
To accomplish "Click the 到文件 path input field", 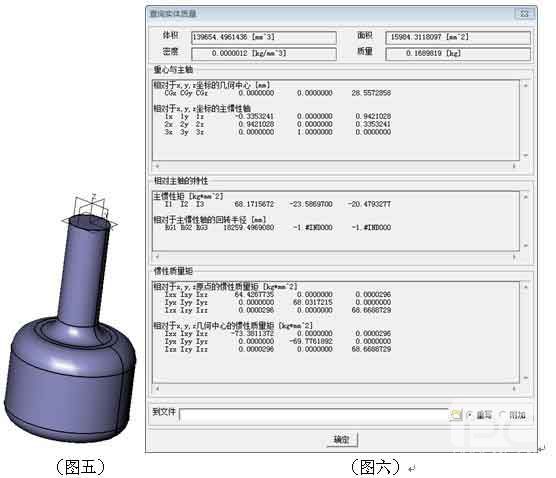I will [x=314, y=415].
